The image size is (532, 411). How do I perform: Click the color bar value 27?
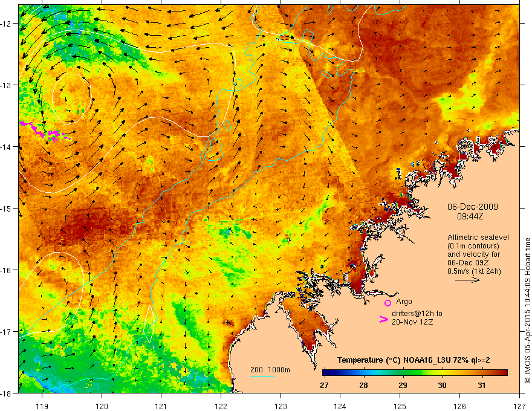click(x=324, y=386)
